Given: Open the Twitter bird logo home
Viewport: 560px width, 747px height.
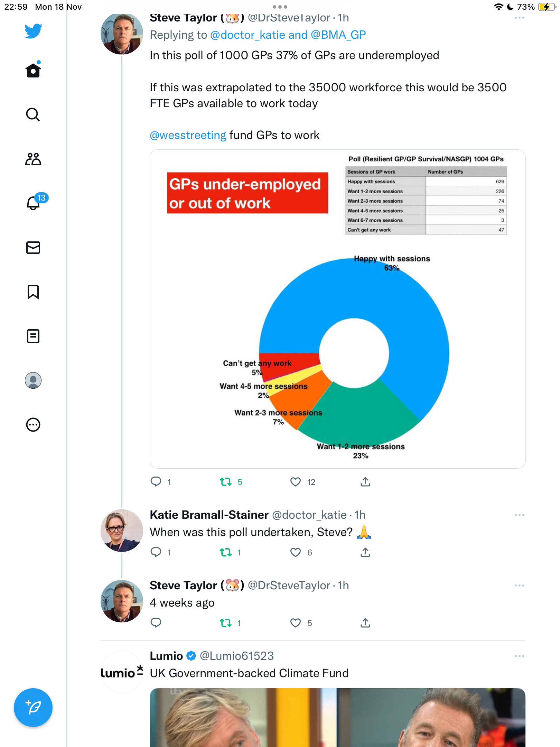Looking at the screenshot, I should coord(33,31).
